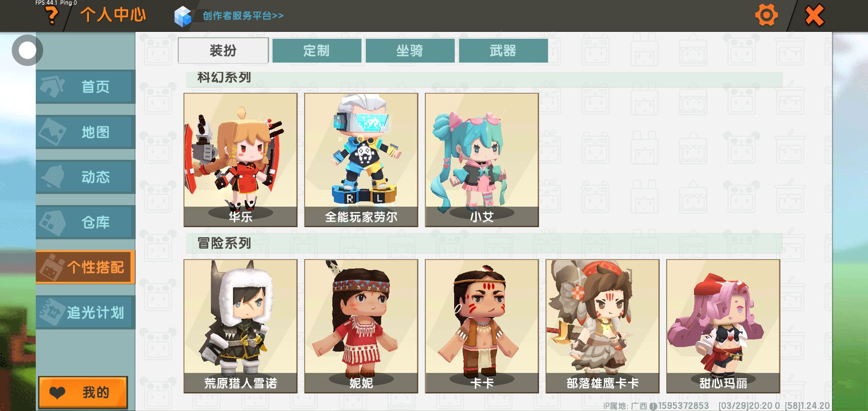Click the blue cube creator platform icon
This screenshot has width=868, height=411.
pyautogui.click(x=183, y=16)
